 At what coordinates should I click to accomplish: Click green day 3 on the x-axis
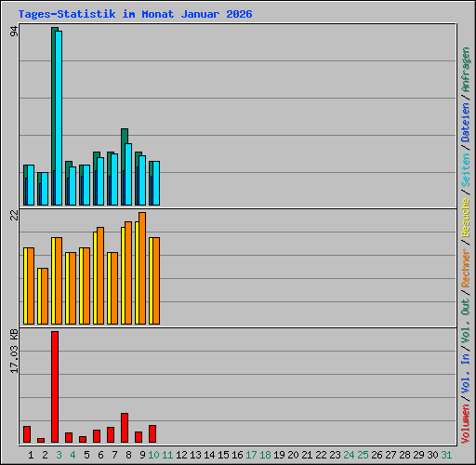click(x=59, y=455)
